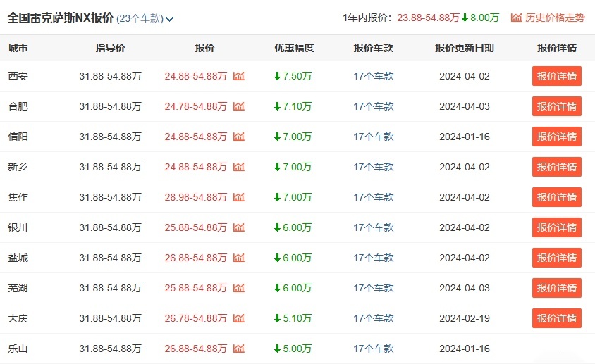
Task: Open 17个车款 link in 西安 row
Action: tap(374, 76)
